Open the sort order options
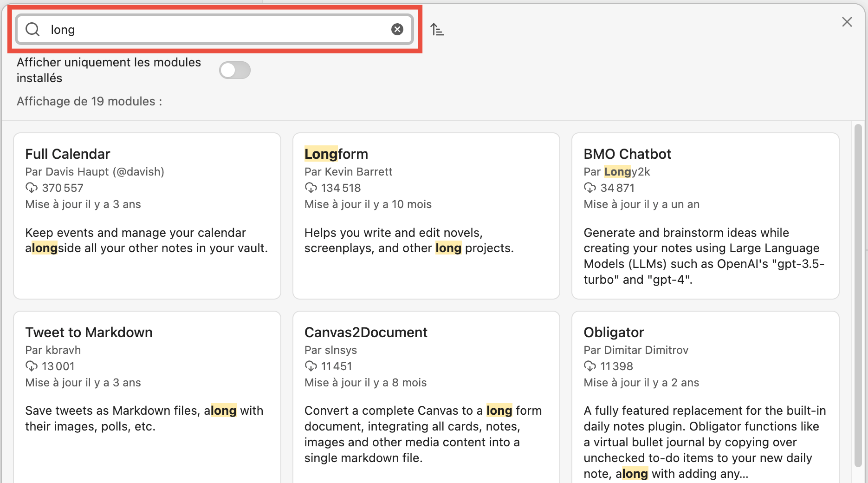This screenshot has height=483, width=868. [437, 30]
